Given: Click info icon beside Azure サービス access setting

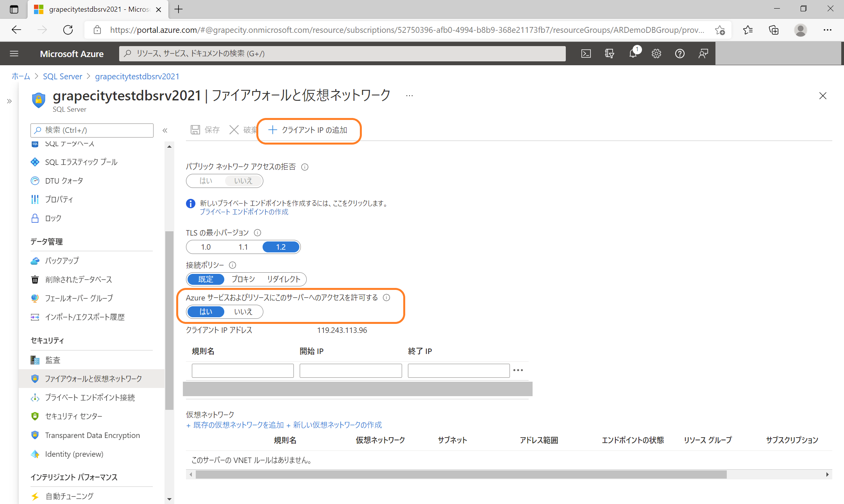Looking at the screenshot, I should pos(386,298).
